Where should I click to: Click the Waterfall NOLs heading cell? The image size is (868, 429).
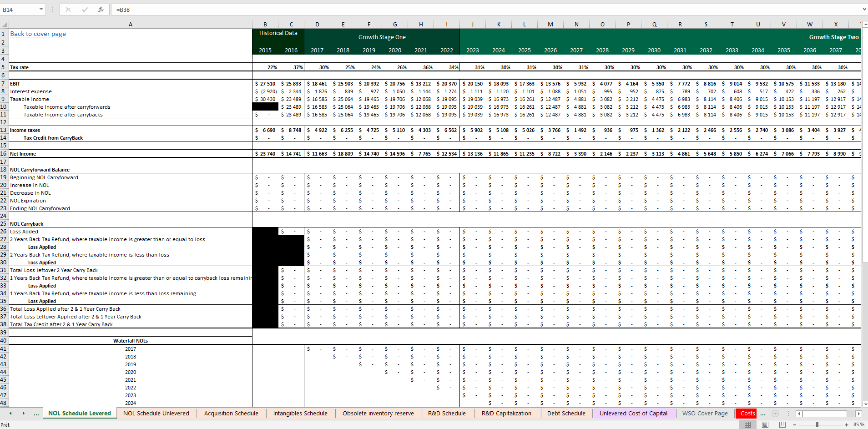click(x=131, y=341)
